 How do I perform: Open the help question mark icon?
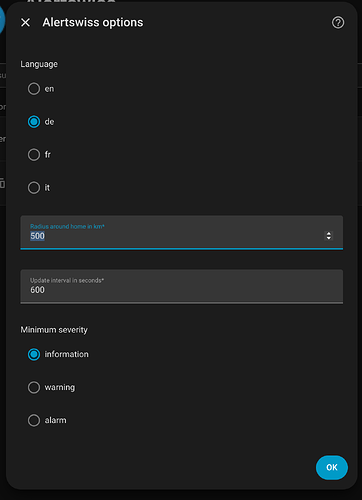(x=338, y=23)
